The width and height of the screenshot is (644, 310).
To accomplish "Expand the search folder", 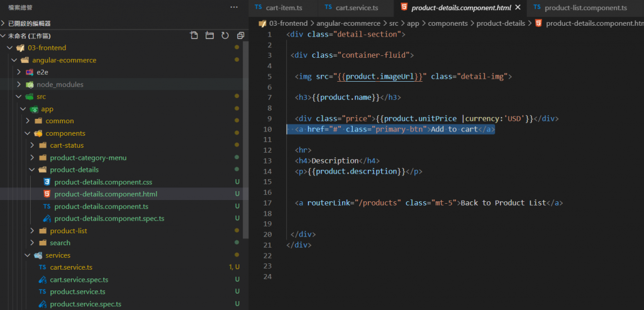I will pos(33,243).
